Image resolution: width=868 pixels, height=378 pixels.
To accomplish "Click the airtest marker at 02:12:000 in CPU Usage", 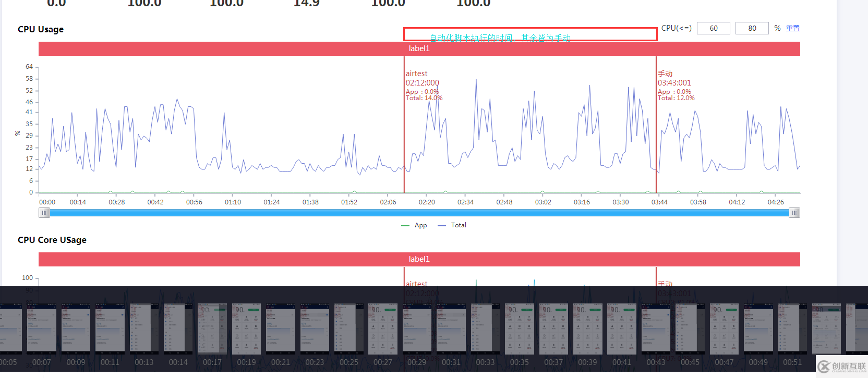I will point(423,78).
